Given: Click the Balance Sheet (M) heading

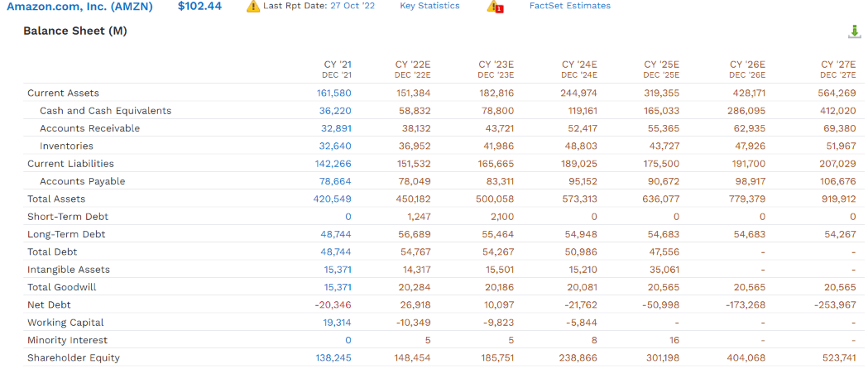Looking at the screenshot, I should tap(74, 31).
